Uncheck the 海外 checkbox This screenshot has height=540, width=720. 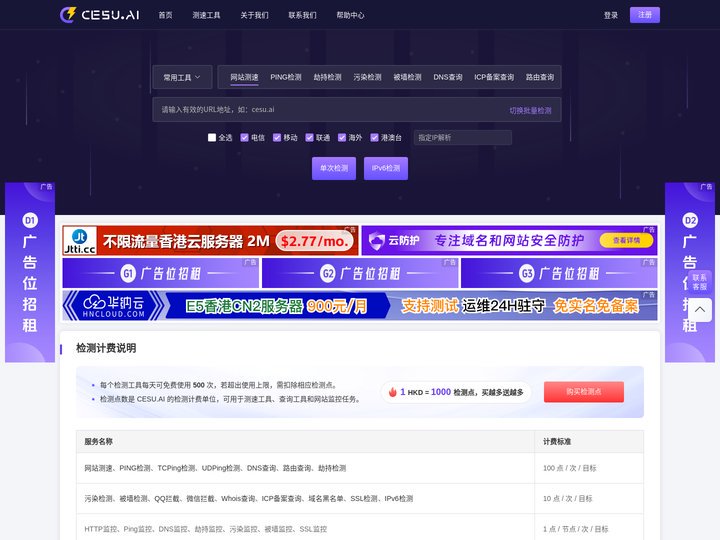(x=342, y=137)
